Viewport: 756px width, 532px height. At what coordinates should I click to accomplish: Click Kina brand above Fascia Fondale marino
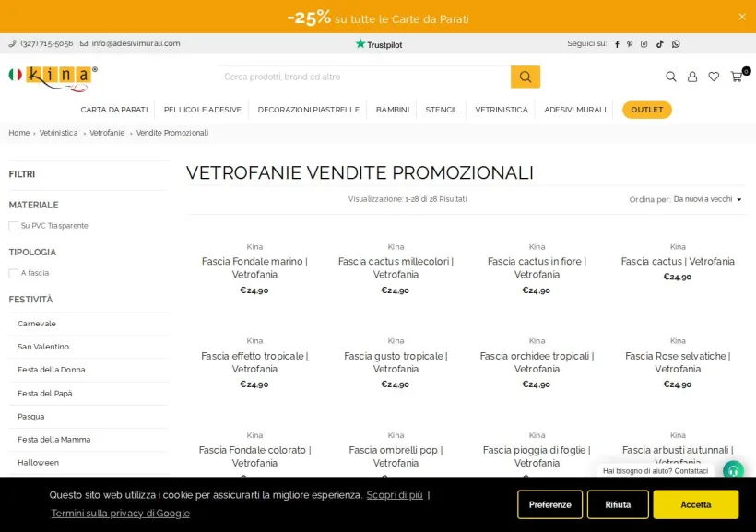point(254,247)
